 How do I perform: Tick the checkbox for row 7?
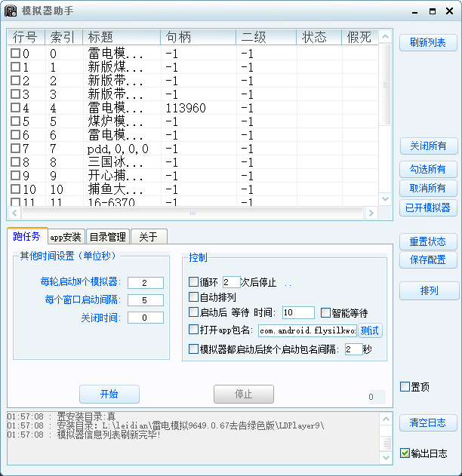pos(15,148)
